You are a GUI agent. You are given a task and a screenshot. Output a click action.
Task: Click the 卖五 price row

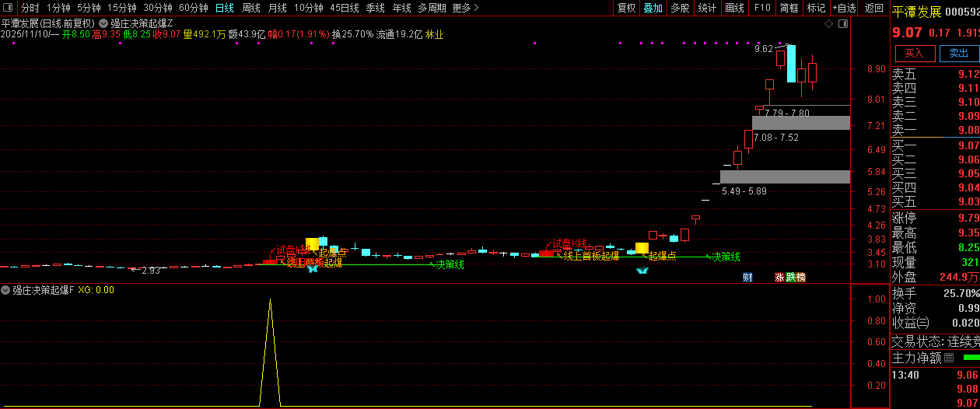(935, 75)
